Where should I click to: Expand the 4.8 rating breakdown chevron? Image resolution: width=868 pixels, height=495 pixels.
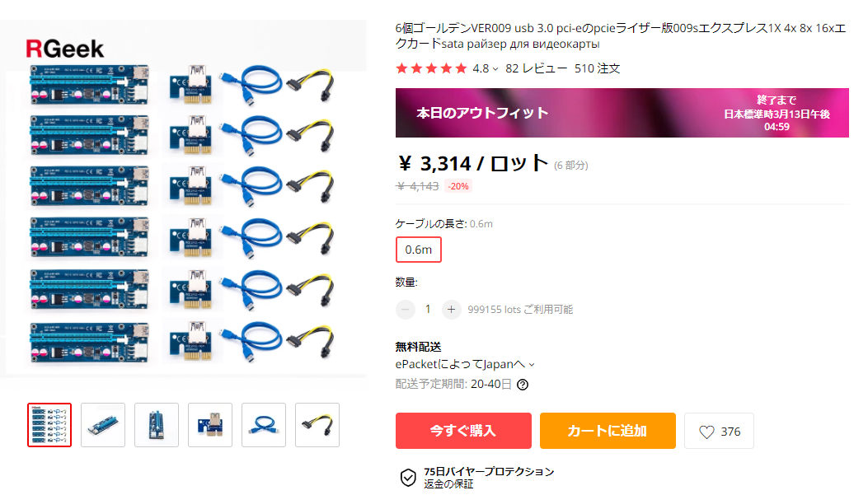click(x=495, y=69)
